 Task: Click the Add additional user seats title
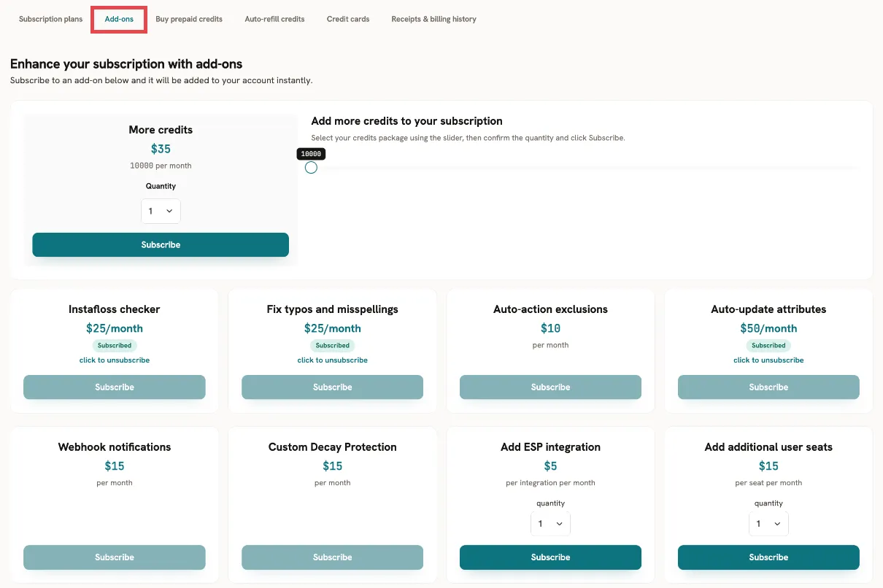click(768, 447)
